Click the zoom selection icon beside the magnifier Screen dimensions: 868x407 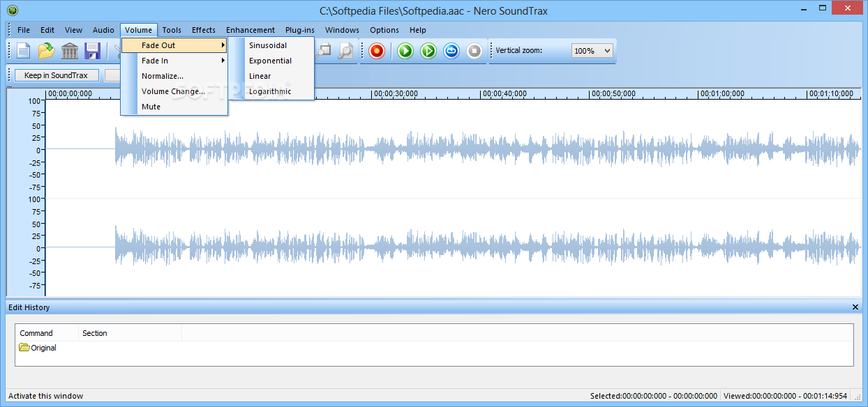324,51
